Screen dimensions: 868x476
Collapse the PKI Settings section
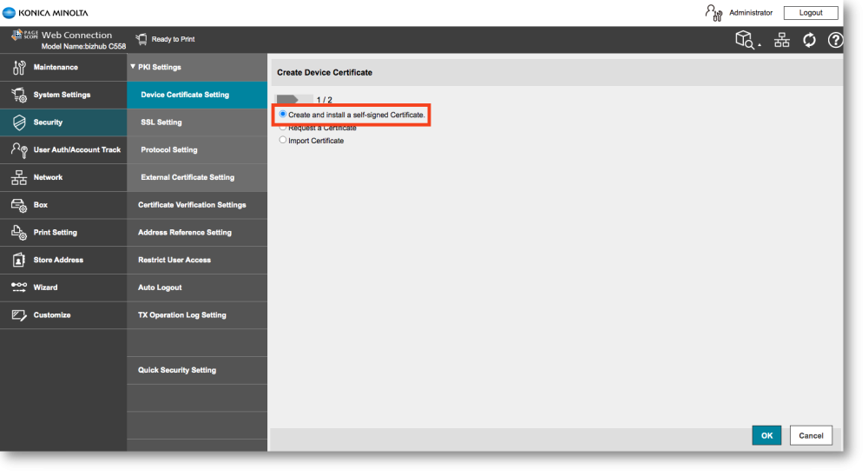point(133,67)
